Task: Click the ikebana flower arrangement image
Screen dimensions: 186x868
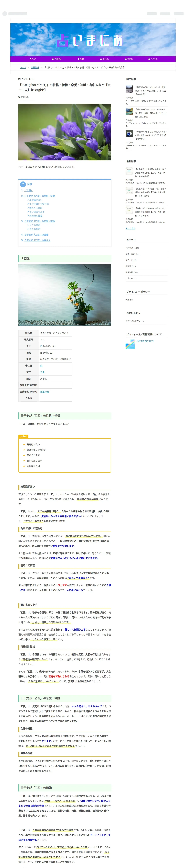Action: click(x=65, y=295)
